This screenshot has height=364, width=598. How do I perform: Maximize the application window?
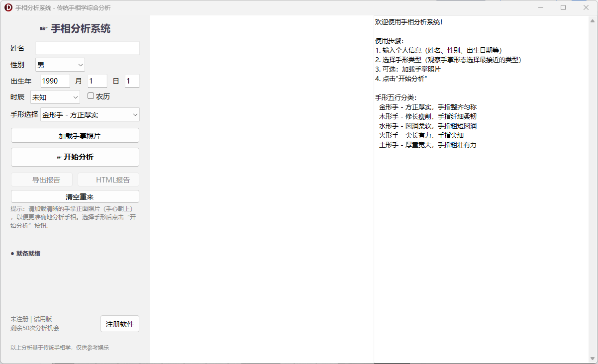pos(563,7)
